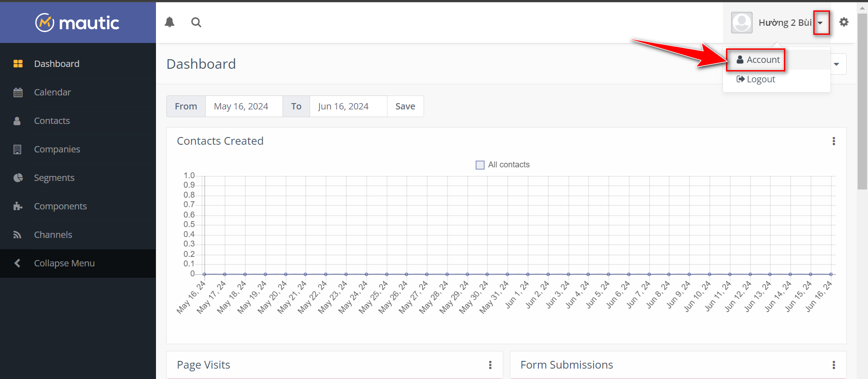Open the settings gear icon

[844, 22]
